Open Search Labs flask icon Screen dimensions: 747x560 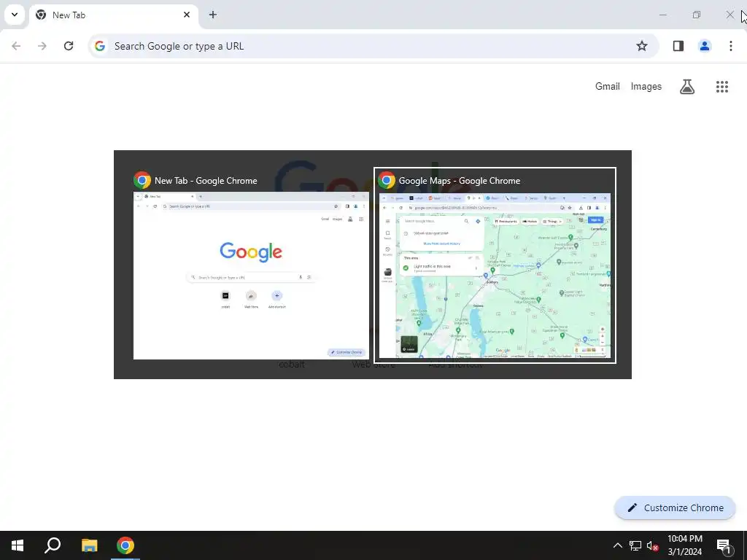click(x=687, y=86)
